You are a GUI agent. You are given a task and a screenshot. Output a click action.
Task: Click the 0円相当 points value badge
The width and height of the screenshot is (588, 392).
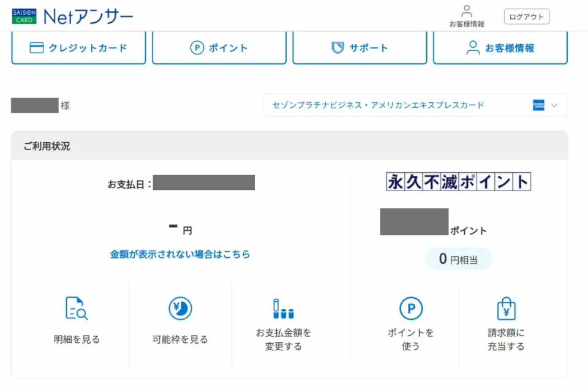pos(458,259)
